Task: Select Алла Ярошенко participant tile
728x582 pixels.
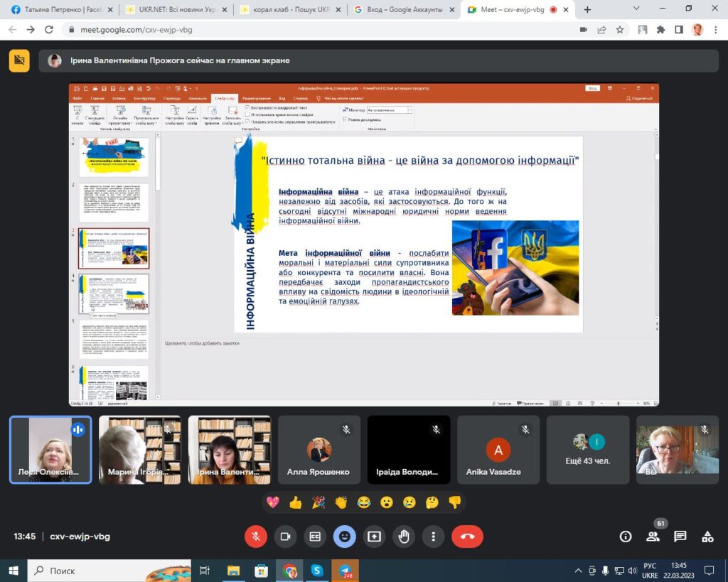Action: pyautogui.click(x=318, y=450)
